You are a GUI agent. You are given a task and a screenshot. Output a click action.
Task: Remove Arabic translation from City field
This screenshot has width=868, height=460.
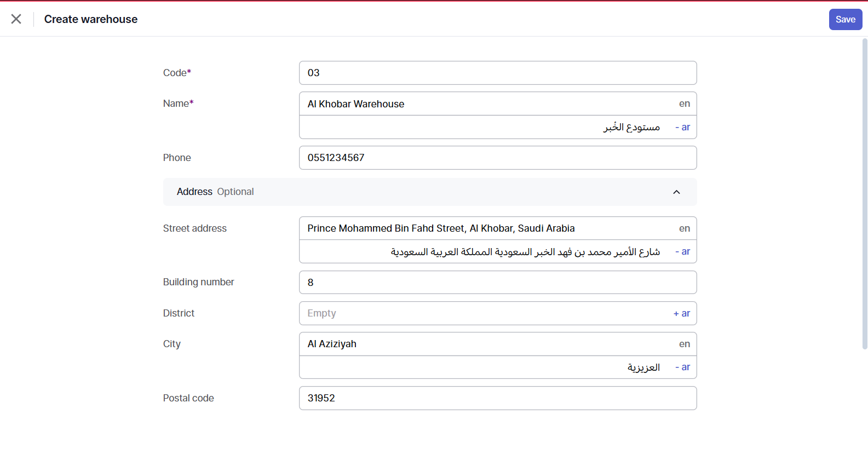click(x=682, y=367)
